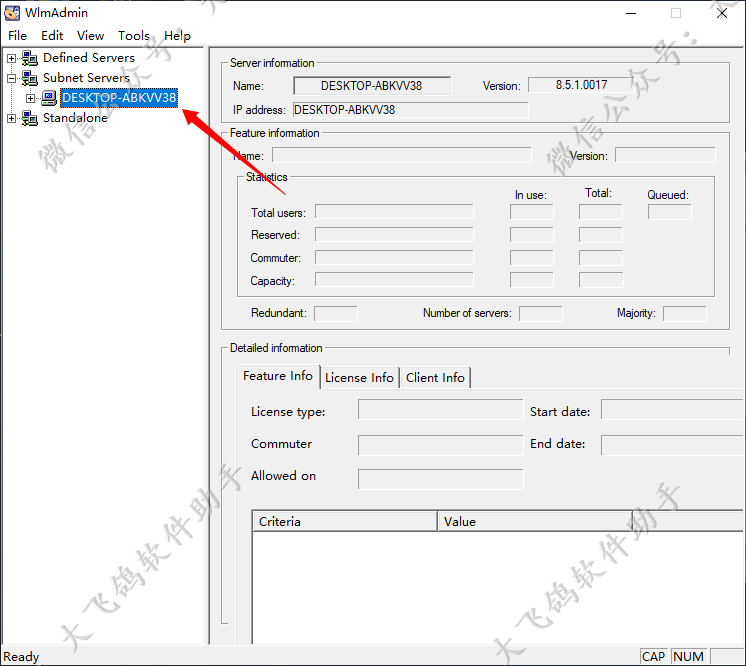
Task: Switch to the License Info tab
Action: [359, 378]
